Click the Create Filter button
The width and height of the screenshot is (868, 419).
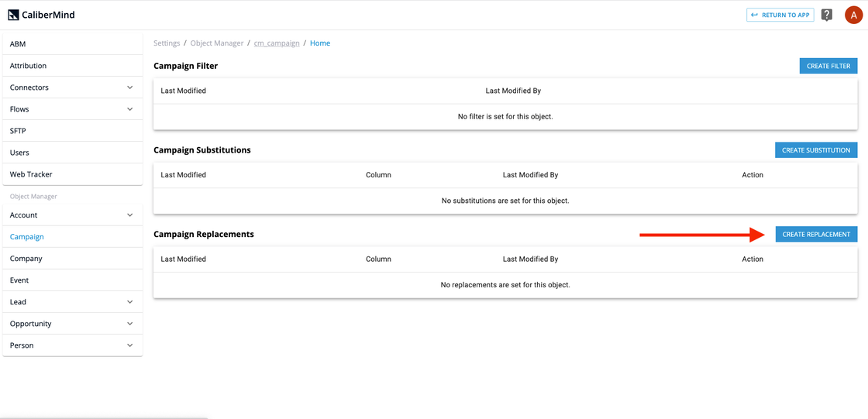(x=828, y=66)
